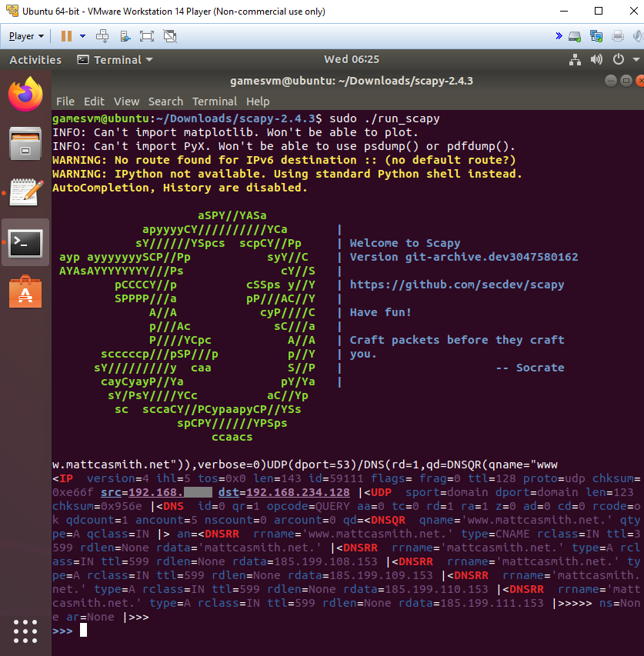644x656 pixels.
Task: Click the VMware Player icon in title bar
Action: pyautogui.click(x=12, y=12)
